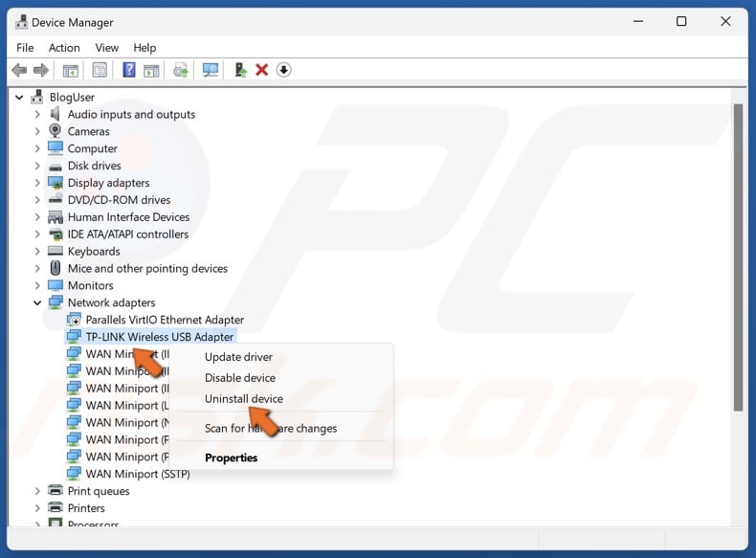Collapse the BlogUser root node
The height and width of the screenshot is (558, 756).
[19, 98]
